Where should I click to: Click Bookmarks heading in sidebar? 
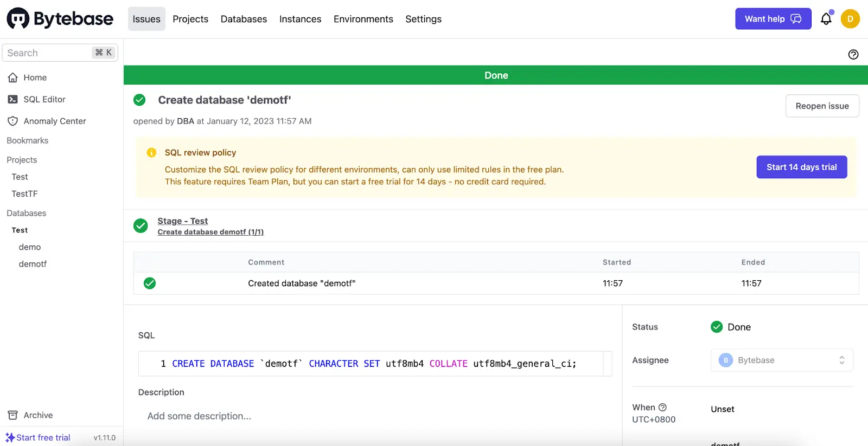28,140
